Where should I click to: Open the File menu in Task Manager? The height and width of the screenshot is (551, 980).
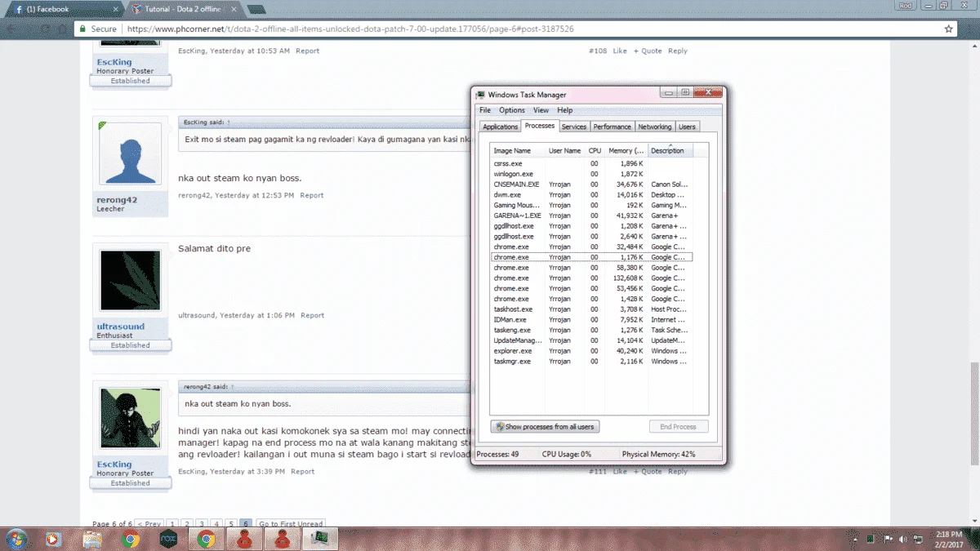(485, 110)
